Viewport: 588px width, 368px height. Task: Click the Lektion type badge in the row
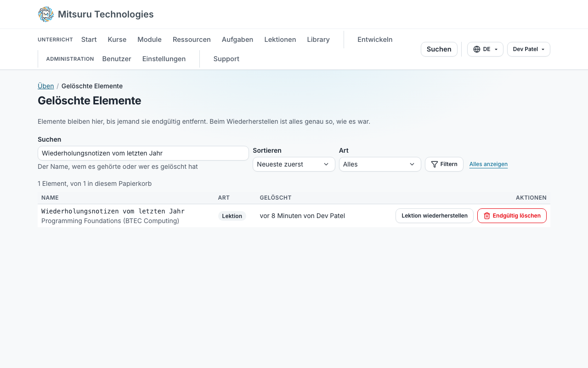coord(232,216)
